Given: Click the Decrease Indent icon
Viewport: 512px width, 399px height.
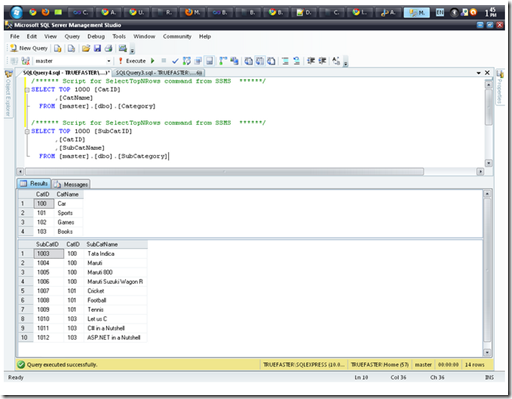Looking at the screenshot, I should pos(311,61).
